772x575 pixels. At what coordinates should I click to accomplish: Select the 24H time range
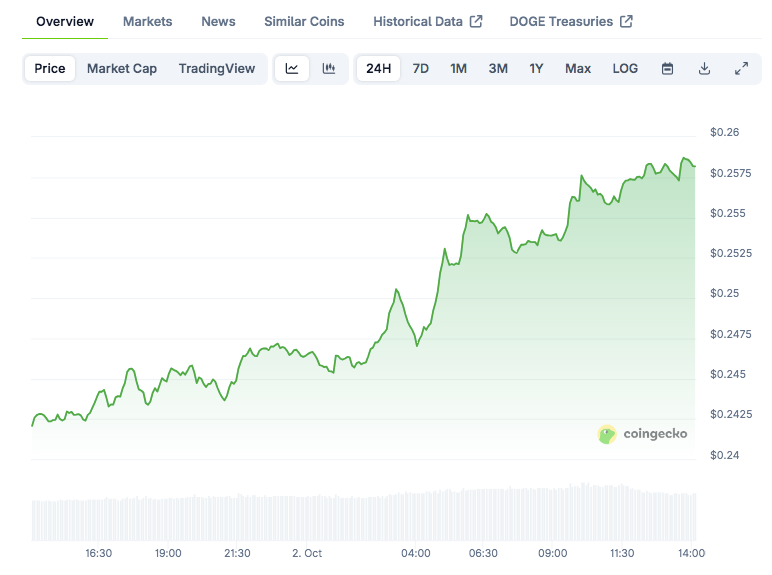[x=379, y=69]
